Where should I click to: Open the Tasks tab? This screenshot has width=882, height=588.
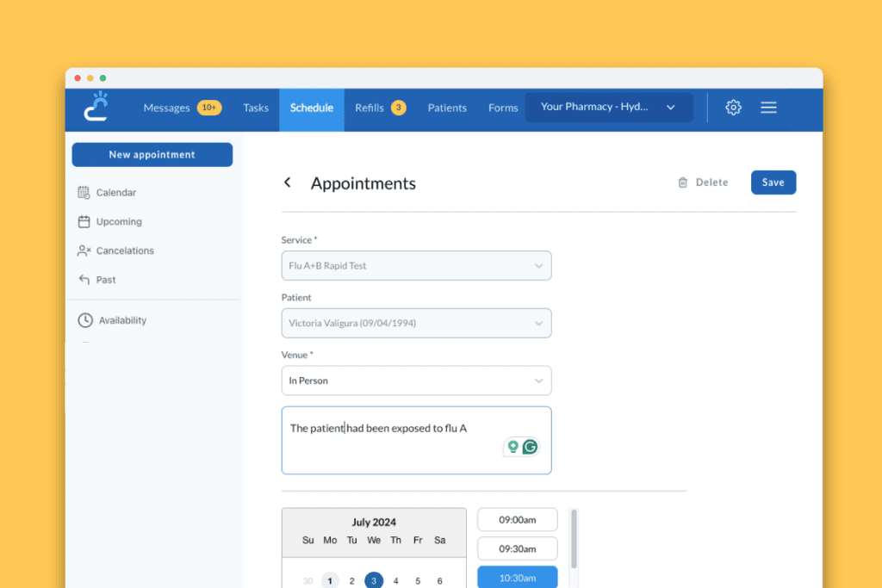[x=256, y=108]
